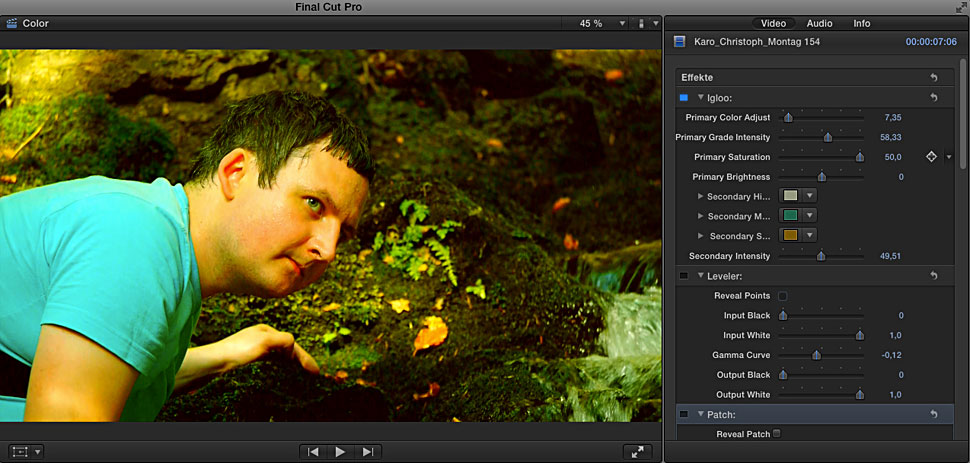Play the clip in the viewer
This screenshot has height=463, width=970.
(340, 452)
